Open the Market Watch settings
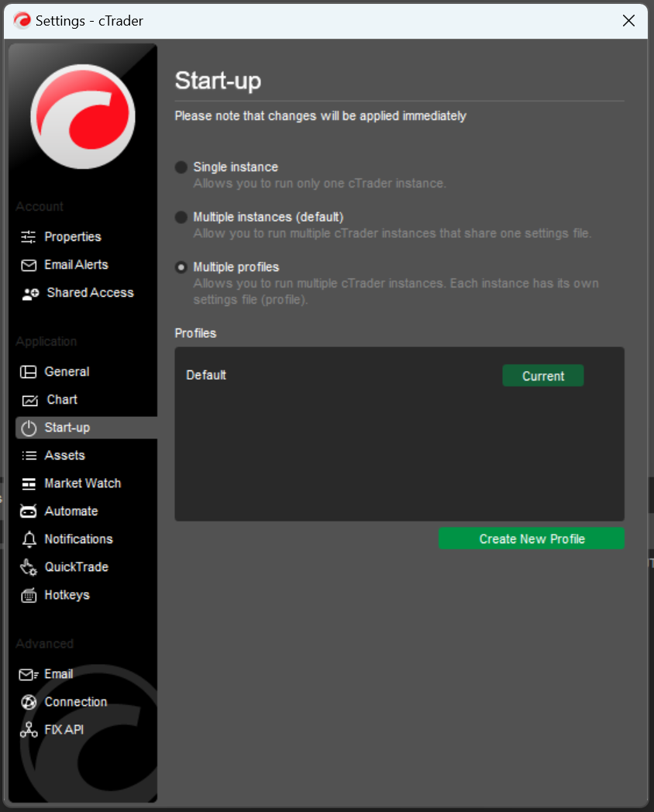Image resolution: width=654 pixels, height=812 pixels. [82, 483]
